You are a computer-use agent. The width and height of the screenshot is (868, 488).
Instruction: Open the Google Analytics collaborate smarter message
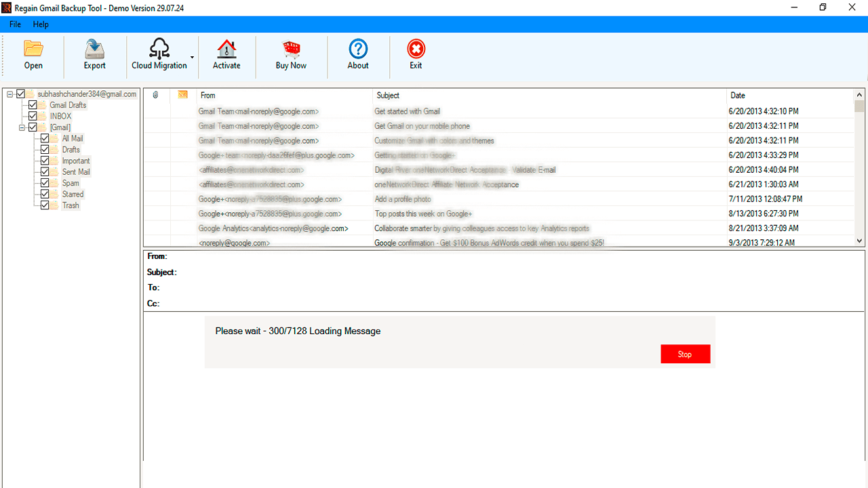[x=499, y=228]
